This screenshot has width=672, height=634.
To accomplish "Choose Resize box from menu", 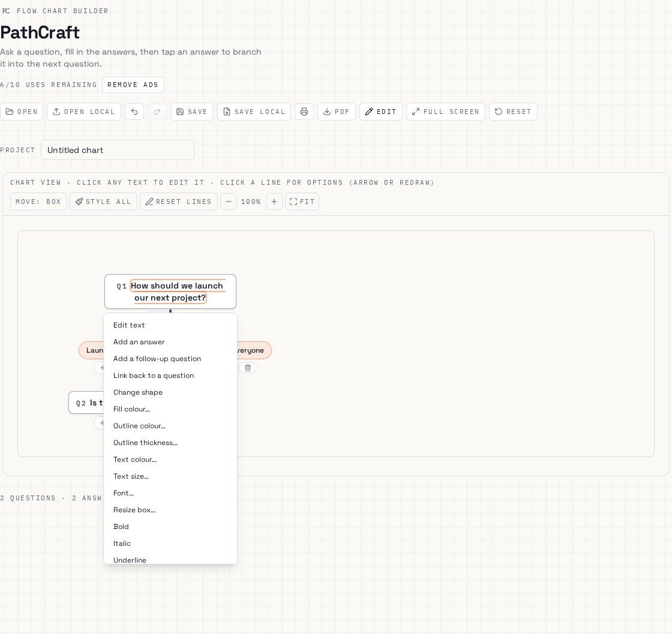I will click(x=170, y=510).
